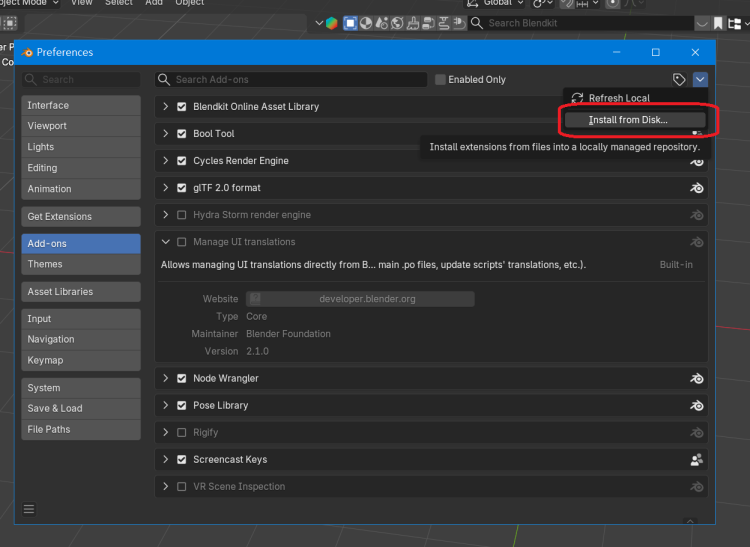
Task: Choose Install from Disk... menu entry
Action: tap(635, 120)
